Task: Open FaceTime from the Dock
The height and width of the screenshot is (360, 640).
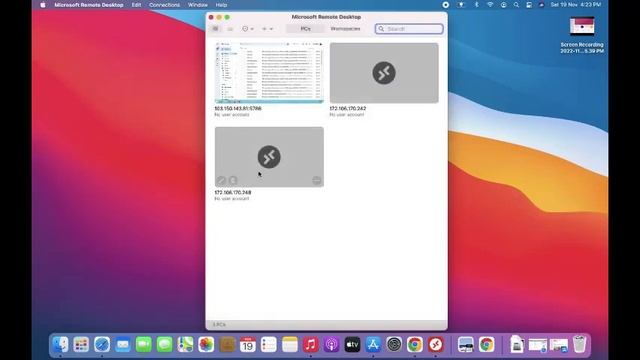Action: [144, 344]
